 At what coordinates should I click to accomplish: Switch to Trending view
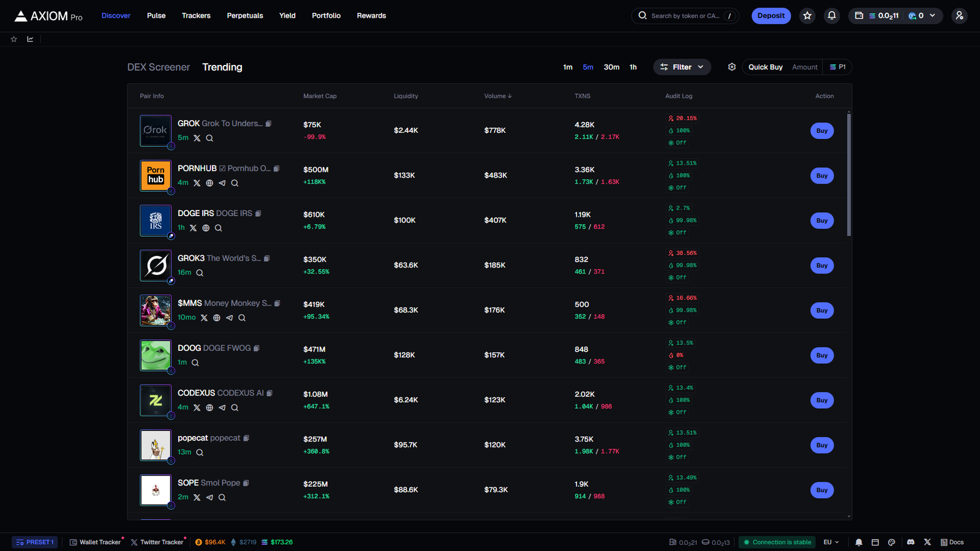point(222,67)
